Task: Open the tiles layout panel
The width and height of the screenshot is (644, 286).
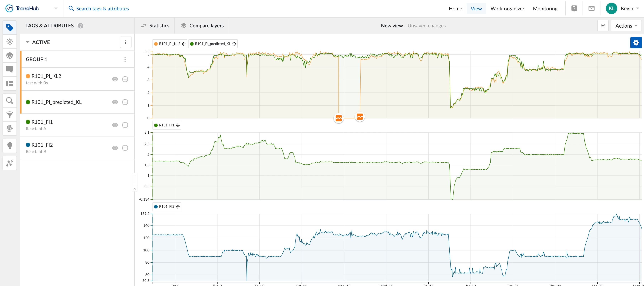Action: coord(9,83)
